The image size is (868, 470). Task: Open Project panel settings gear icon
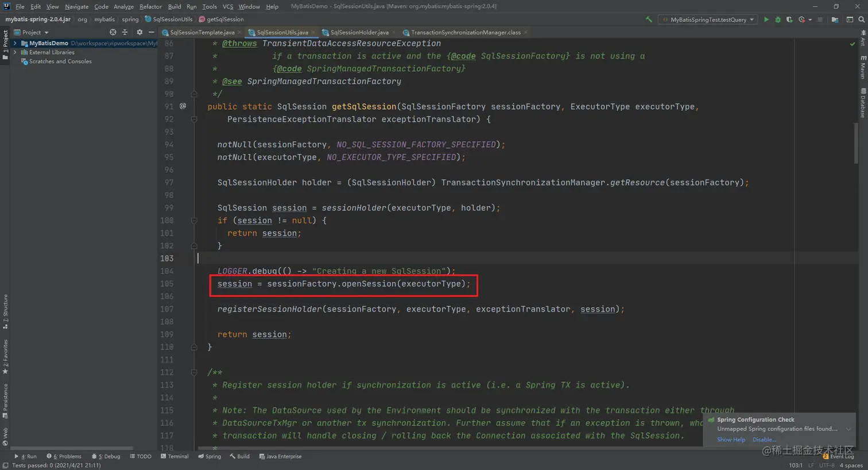[139, 32]
